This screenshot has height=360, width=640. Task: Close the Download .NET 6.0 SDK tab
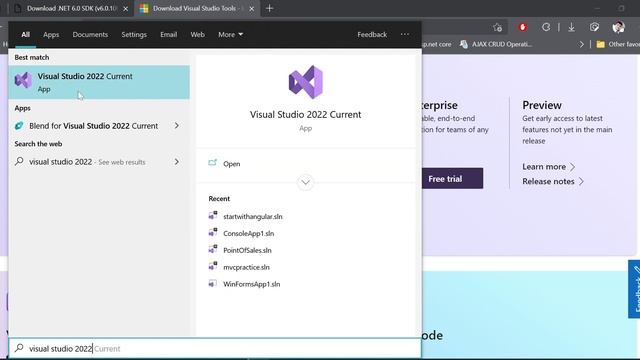point(126,9)
